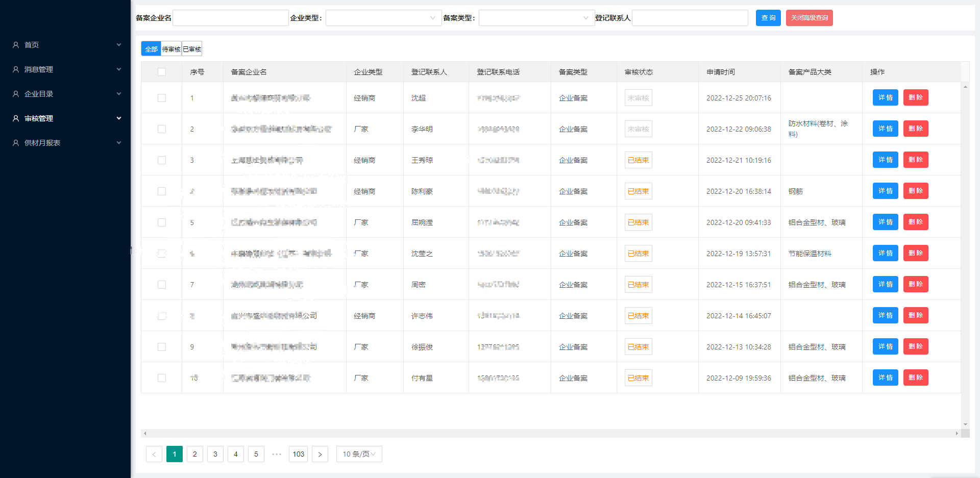Click the table's horizontal scrollbar

(x=551, y=433)
